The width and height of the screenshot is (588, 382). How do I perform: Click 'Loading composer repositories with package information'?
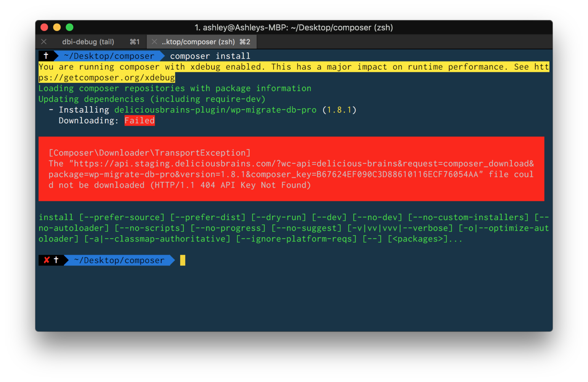pyautogui.click(x=175, y=88)
